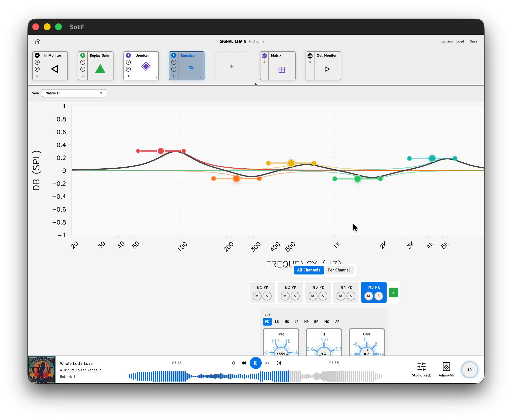512x420 pixels.
Task: Toggle the In Monitor A button
Action: [37, 55]
